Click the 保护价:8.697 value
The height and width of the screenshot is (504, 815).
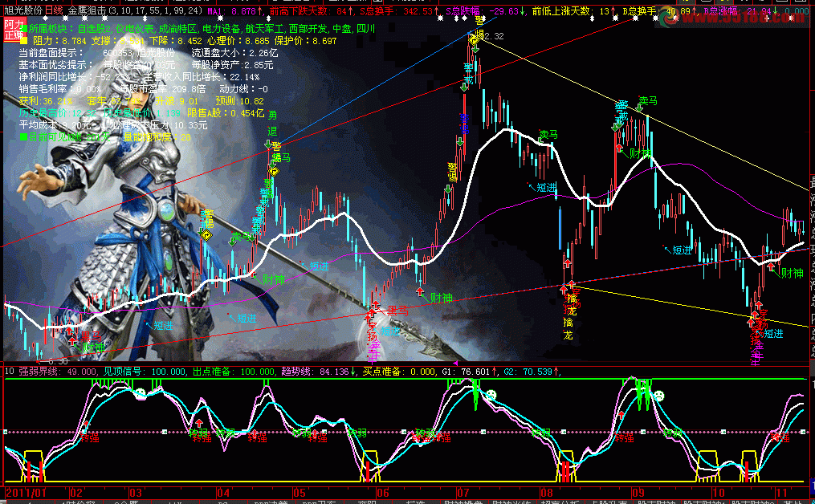pyautogui.click(x=305, y=40)
